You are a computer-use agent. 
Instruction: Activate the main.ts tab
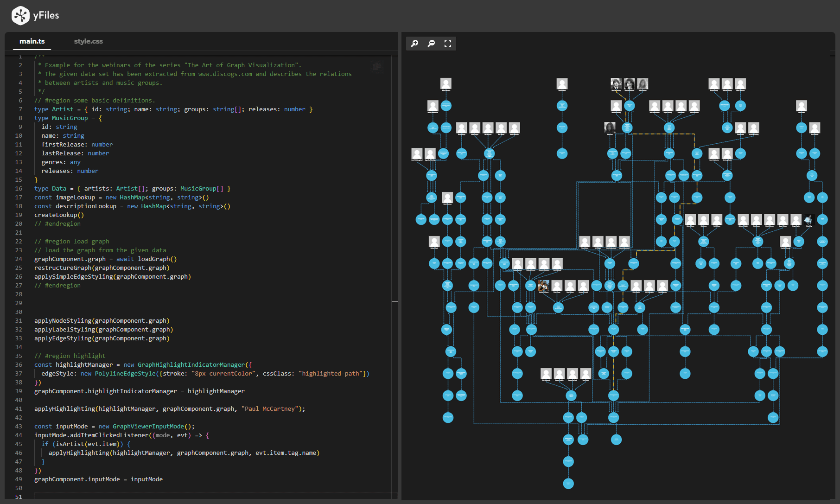pos(32,41)
